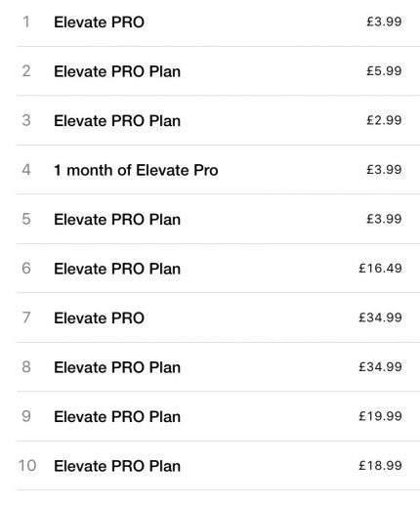Pick the Elevate PRO Plan title in row 6
This screenshot has height=505, width=420.
pyautogui.click(x=117, y=269)
